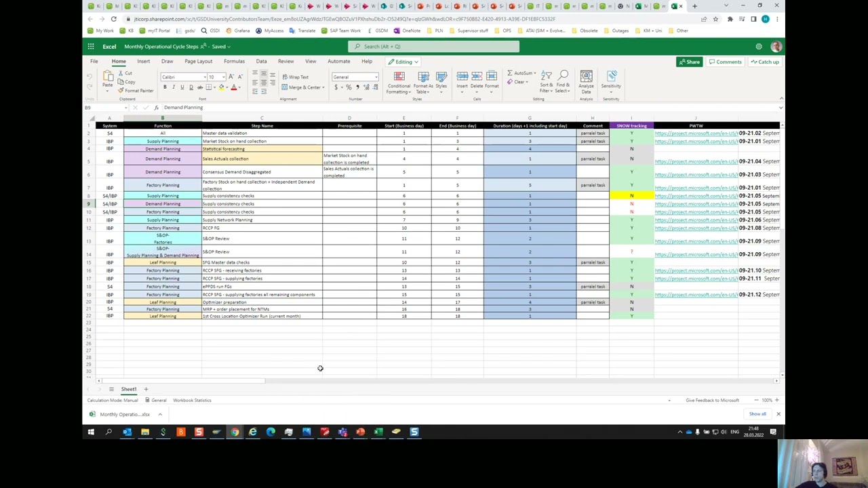Screen dimensions: 868x488
Task: Open the Comments pane
Action: (x=726, y=62)
